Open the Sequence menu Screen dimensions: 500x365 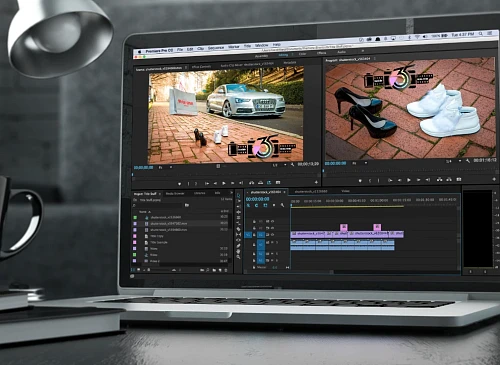point(216,48)
